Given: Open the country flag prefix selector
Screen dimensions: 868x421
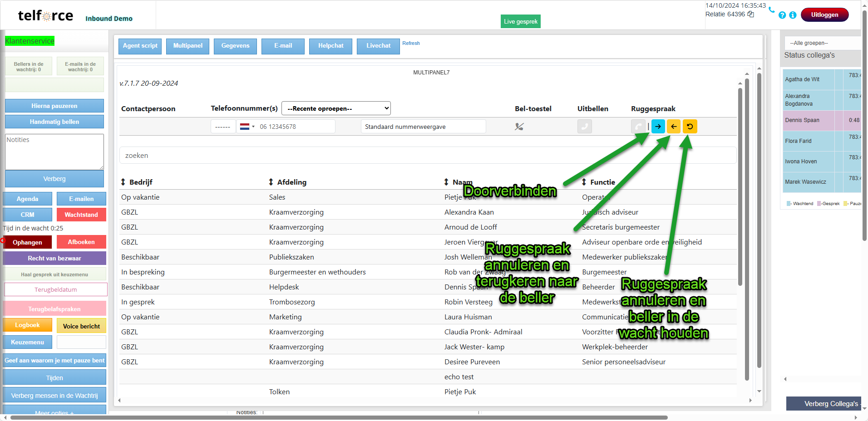Looking at the screenshot, I should pyautogui.click(x=247, y=127).
